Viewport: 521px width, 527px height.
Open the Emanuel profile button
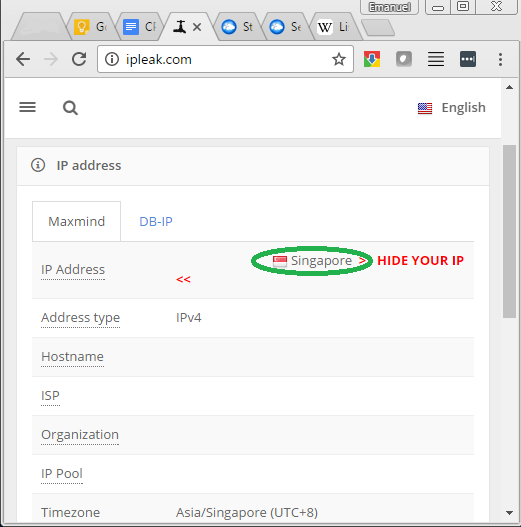coord(390,7)
